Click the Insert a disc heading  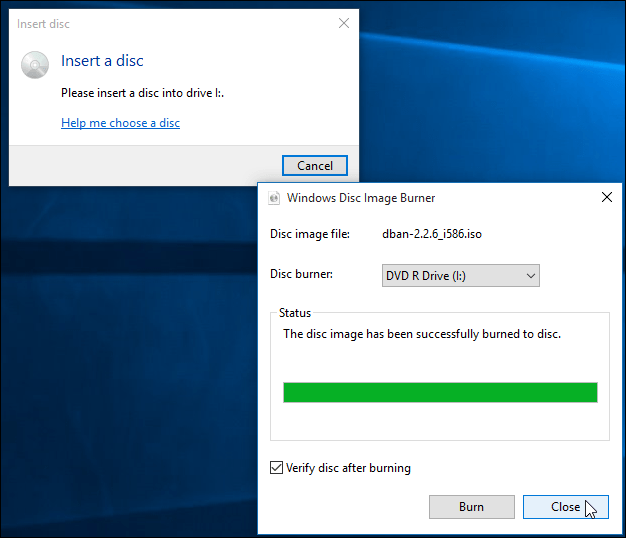102,61
